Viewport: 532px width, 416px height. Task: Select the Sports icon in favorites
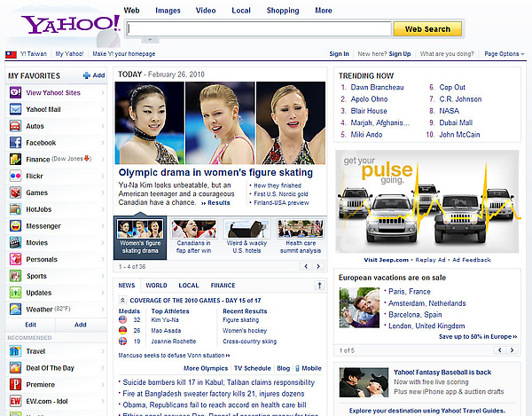click(x=15, y=276)
